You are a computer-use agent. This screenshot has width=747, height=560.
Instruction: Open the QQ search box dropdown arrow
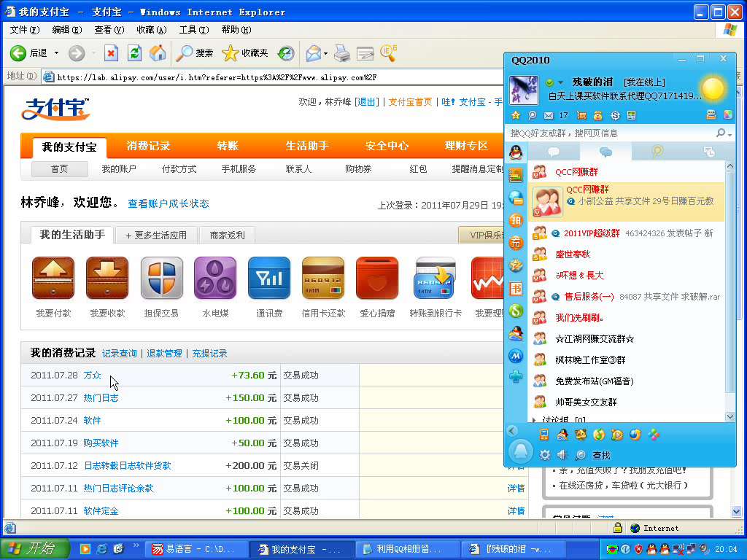(729, 134)
